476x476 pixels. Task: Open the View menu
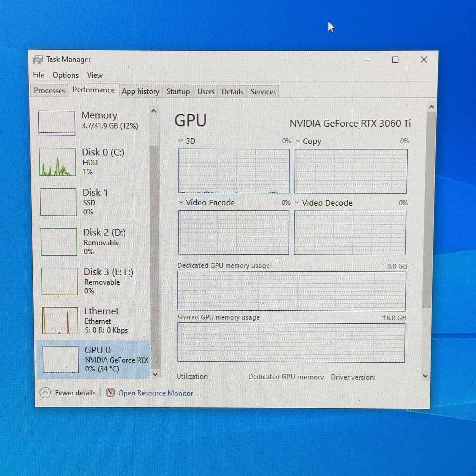tap(95, 76)
